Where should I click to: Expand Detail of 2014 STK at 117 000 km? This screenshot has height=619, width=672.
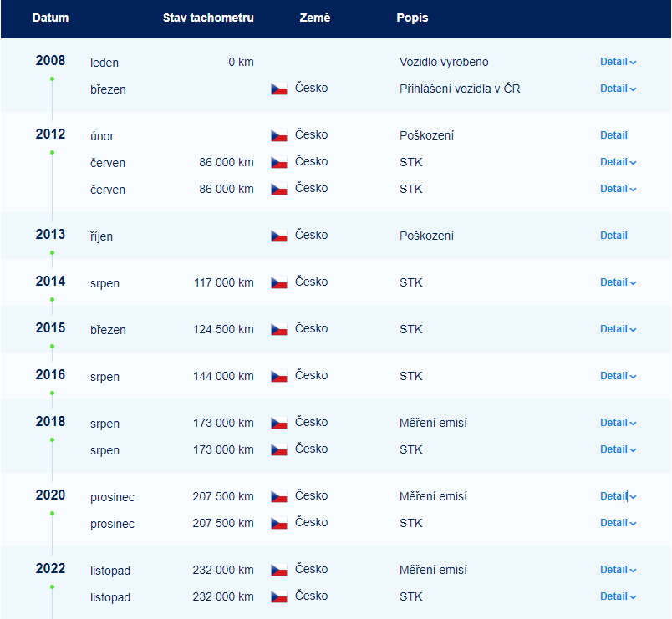(x=618, y=282)
